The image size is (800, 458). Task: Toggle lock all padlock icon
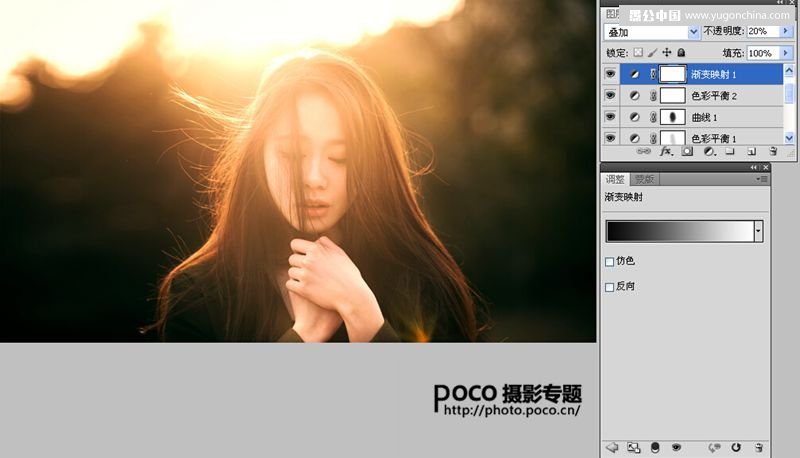pyautogui.click(x=681, y=52)
